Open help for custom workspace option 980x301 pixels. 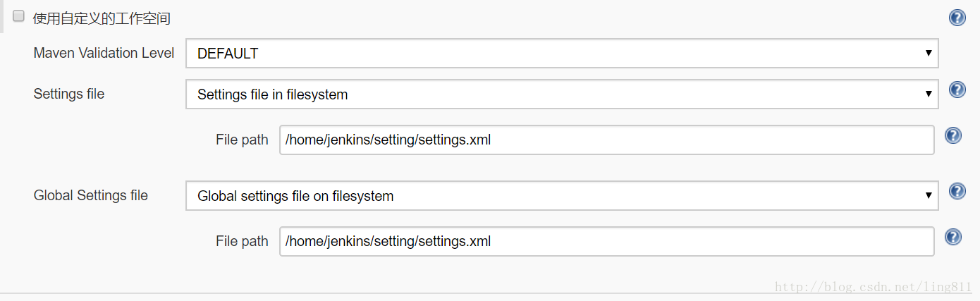tap(957, 18)
